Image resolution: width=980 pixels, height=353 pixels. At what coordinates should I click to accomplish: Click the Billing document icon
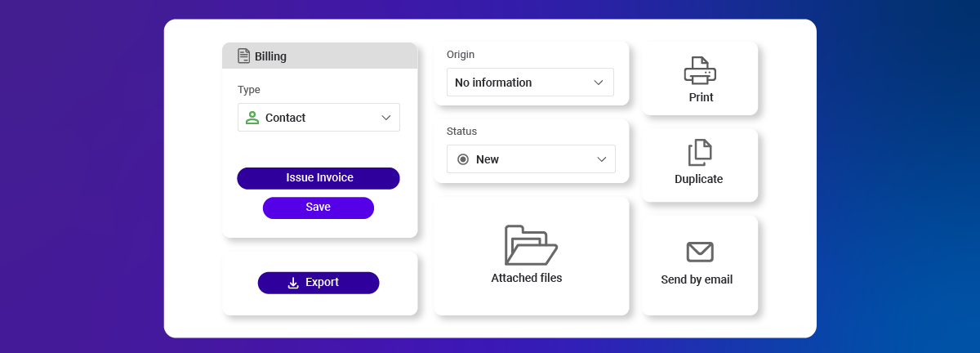click(243, 56)
